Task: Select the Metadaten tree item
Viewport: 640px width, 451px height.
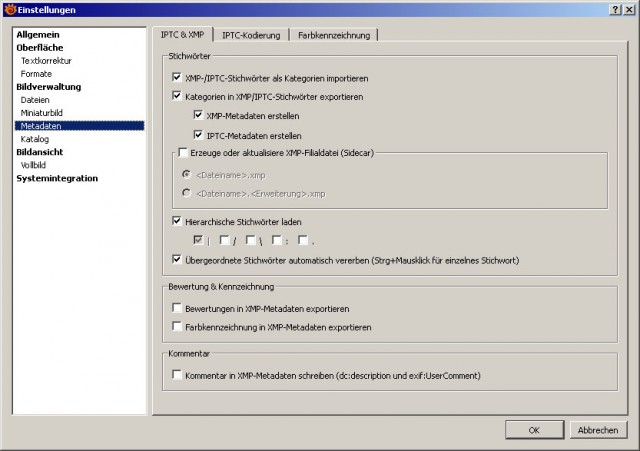Action: pyautogui.click(x=79, y=126)
